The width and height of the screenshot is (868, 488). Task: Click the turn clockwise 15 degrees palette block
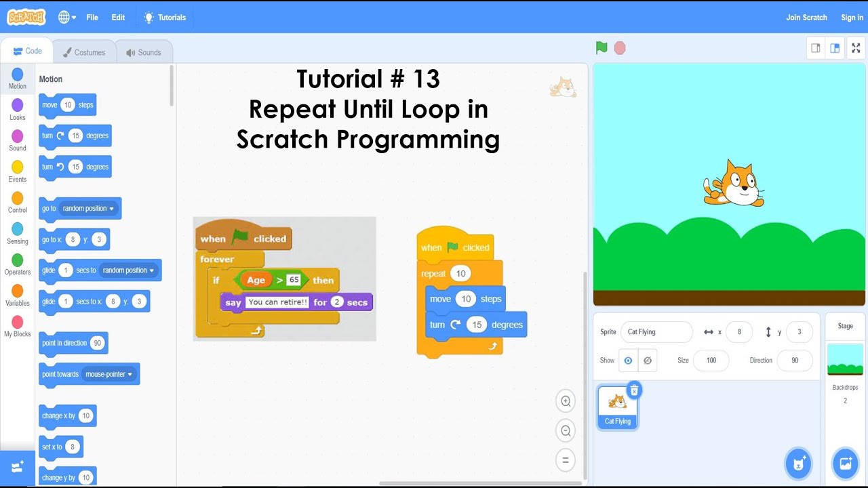75,136
